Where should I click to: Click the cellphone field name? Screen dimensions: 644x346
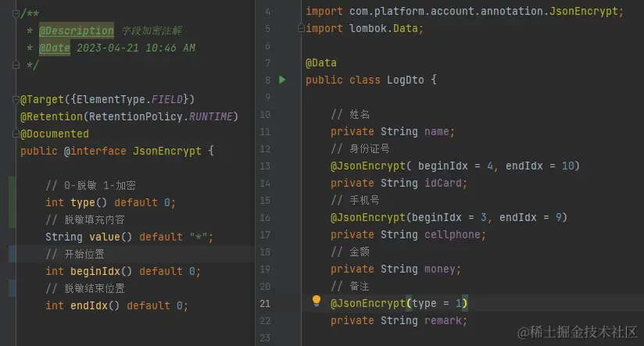pos(453,235)
